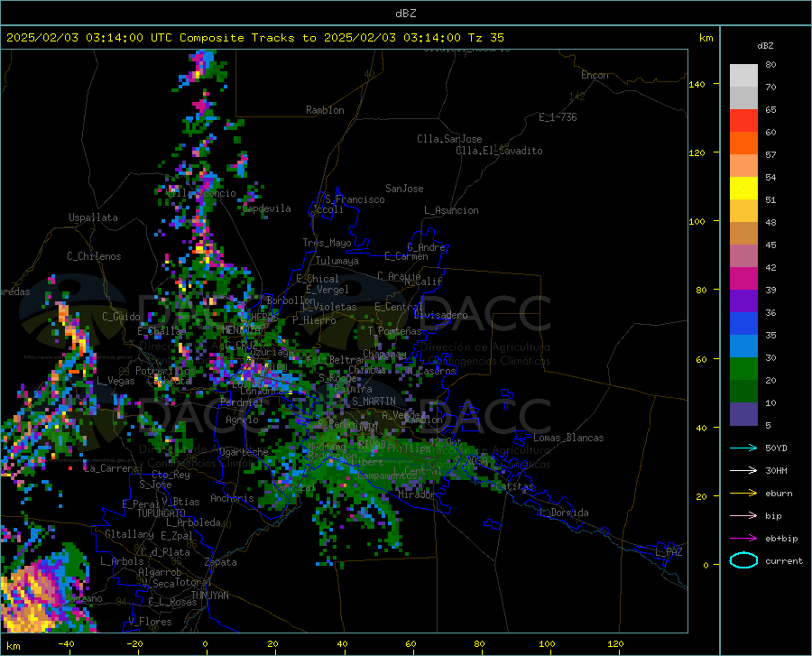Click the E_1-736 map label

click(x=558, y=117)
